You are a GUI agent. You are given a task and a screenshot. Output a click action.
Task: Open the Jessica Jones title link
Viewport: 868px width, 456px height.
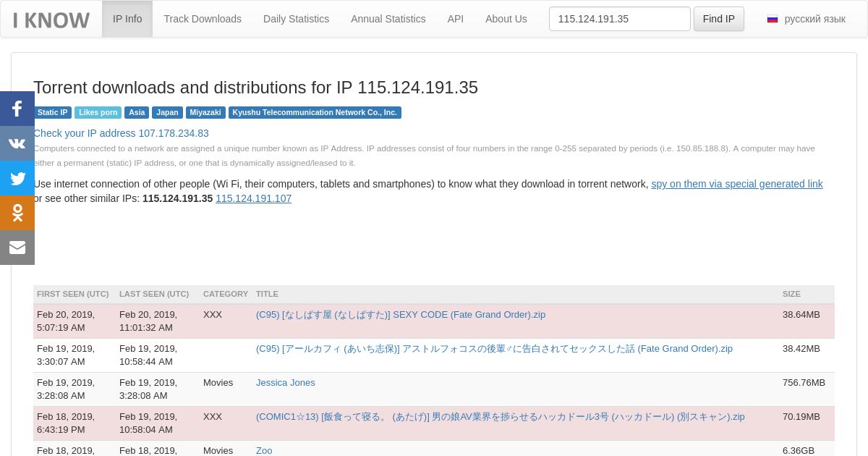click(x=286, y=383)
